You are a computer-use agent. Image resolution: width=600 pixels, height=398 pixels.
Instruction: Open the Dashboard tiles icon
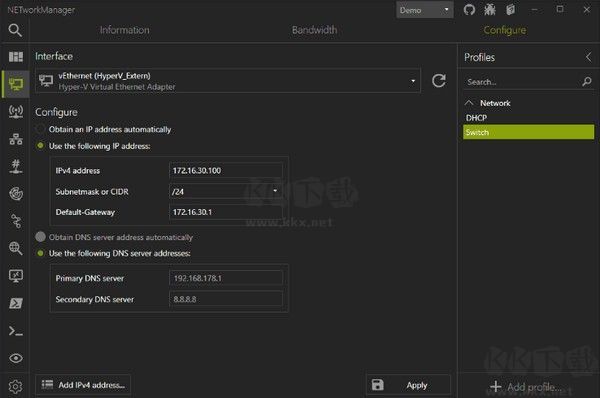16,57
